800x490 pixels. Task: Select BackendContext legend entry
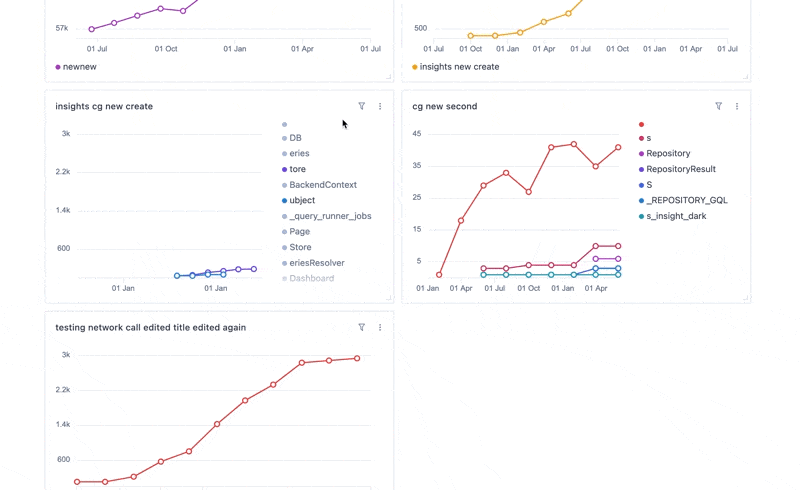(319, 185)
